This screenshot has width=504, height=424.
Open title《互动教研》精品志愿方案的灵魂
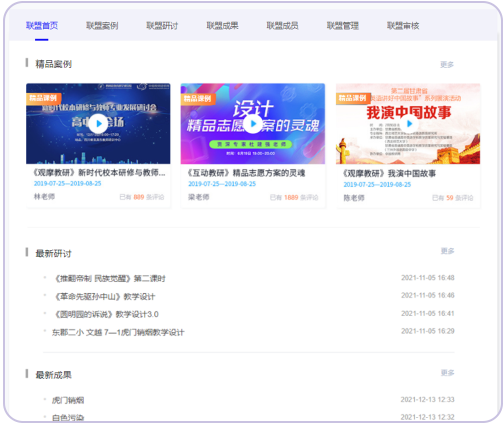click(246, 173)
